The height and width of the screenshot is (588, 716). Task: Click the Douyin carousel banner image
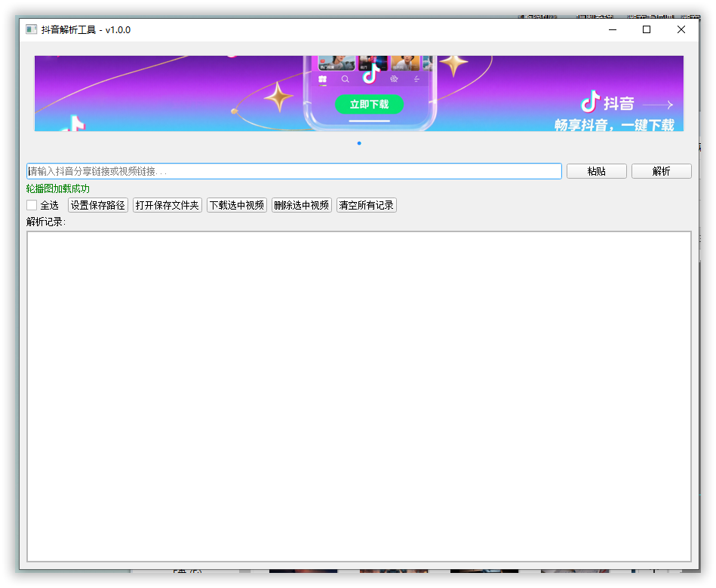pos(359,93)
